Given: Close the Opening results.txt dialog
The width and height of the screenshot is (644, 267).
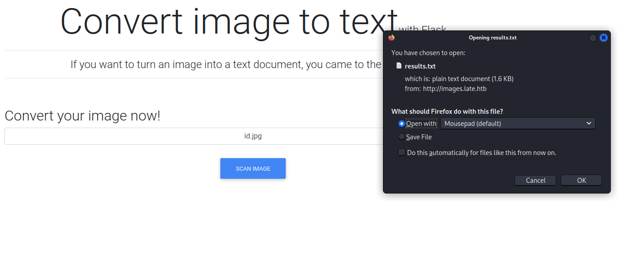Looking at the screenshot, I should click(603, 38).
